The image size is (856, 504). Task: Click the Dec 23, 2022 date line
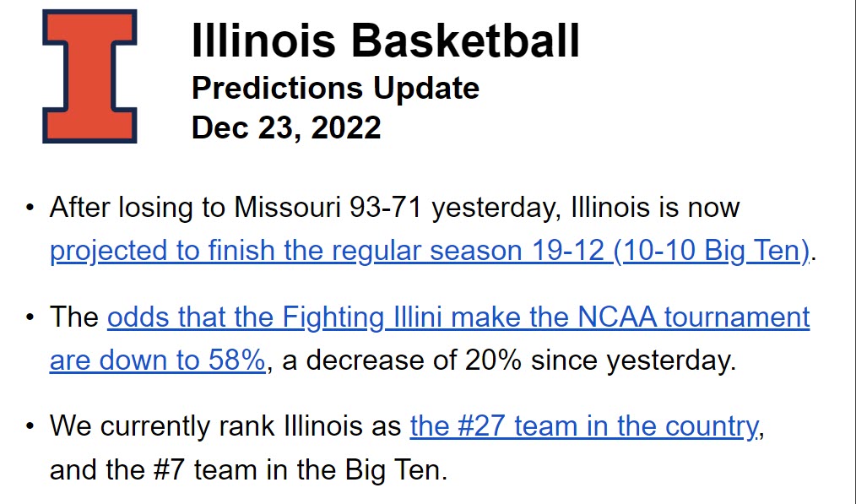pyautogui.click(x=286, y=127)
